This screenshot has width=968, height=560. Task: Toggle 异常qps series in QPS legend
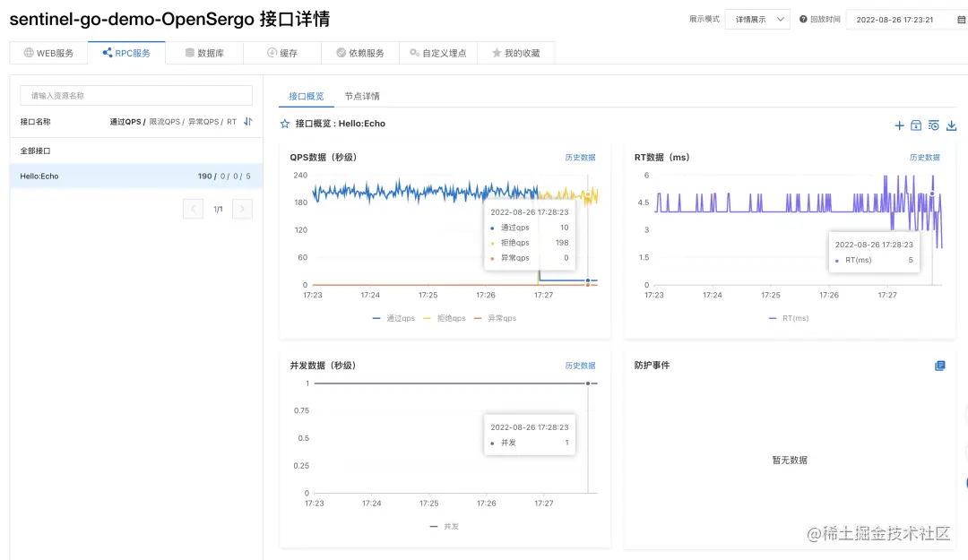[x=495, y=318]
